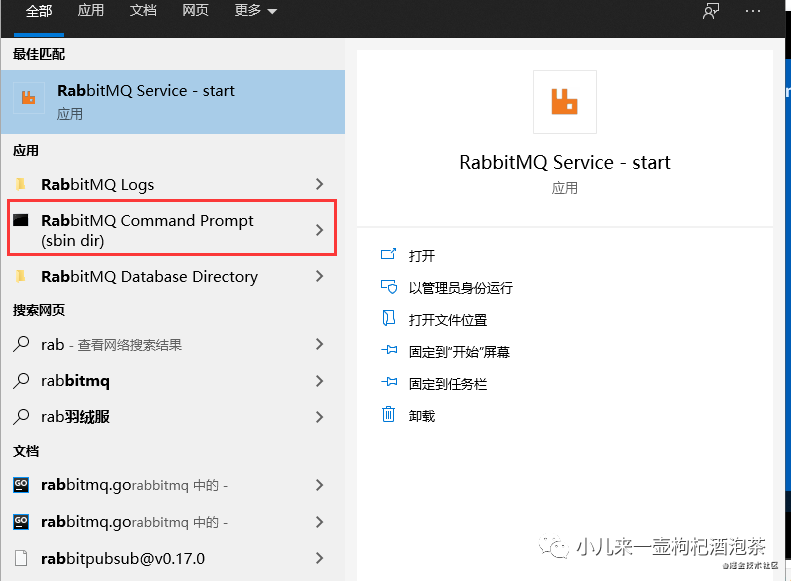This screenshot has width=791, height=581.
Task: Click the open file location icon
Action: [x=388, y=318]
